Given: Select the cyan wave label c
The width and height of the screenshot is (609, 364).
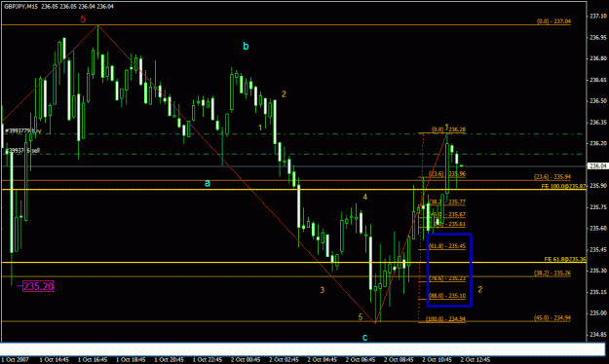Looking at the screenshot, I should pos(364,337).
